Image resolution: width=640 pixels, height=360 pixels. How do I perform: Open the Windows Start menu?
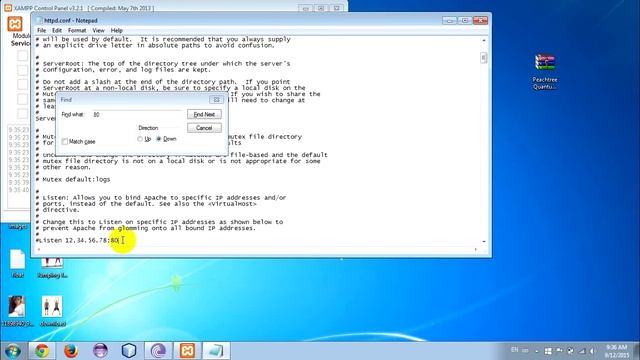pyautogui.click(x=13, y=351)
